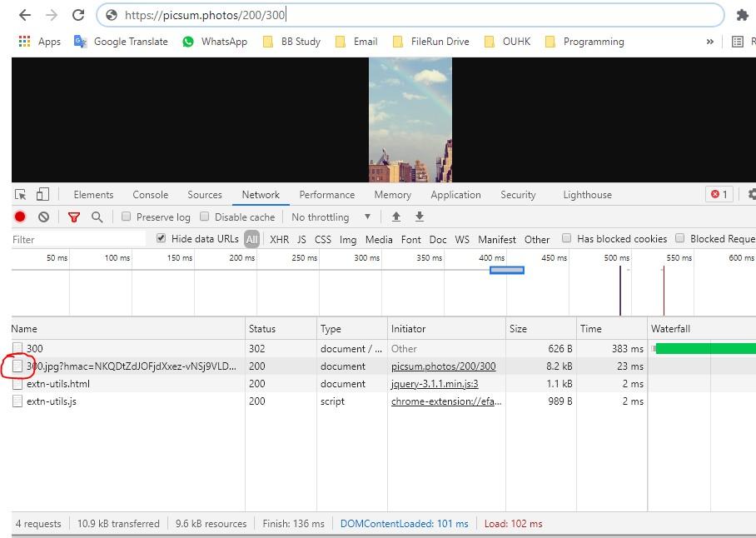This screenshot has height=538, width=756.
Task: Open BB Study bookmark folder
Action: click(x=291, y=42)
